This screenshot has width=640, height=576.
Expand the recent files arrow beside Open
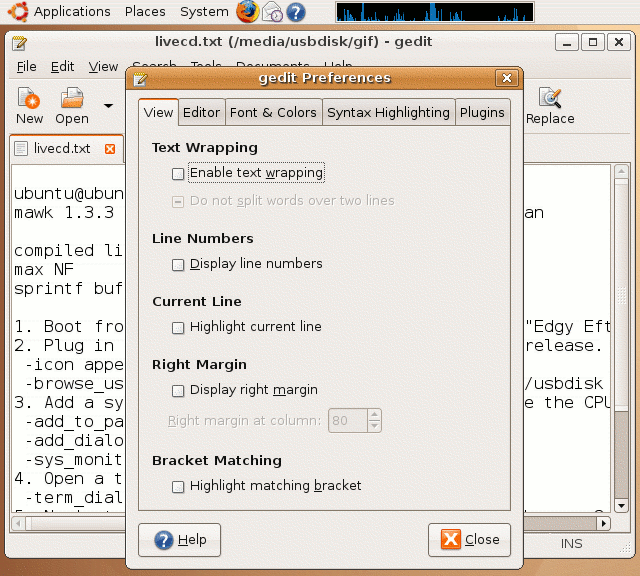[x=108, y=106]
